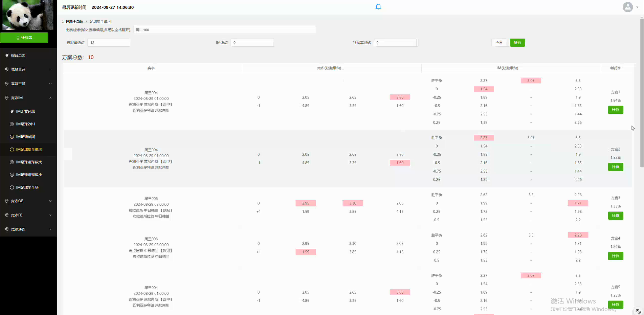
Task: Click the notification bell icon
Action: tap(378, 7)
